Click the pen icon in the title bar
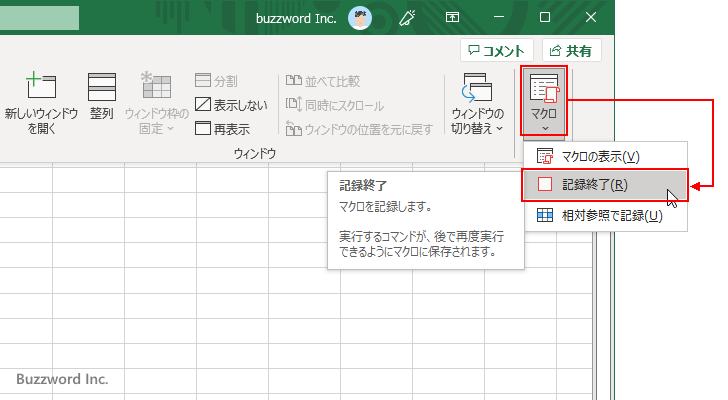This screenshot has width=728, height=400. 407,18
